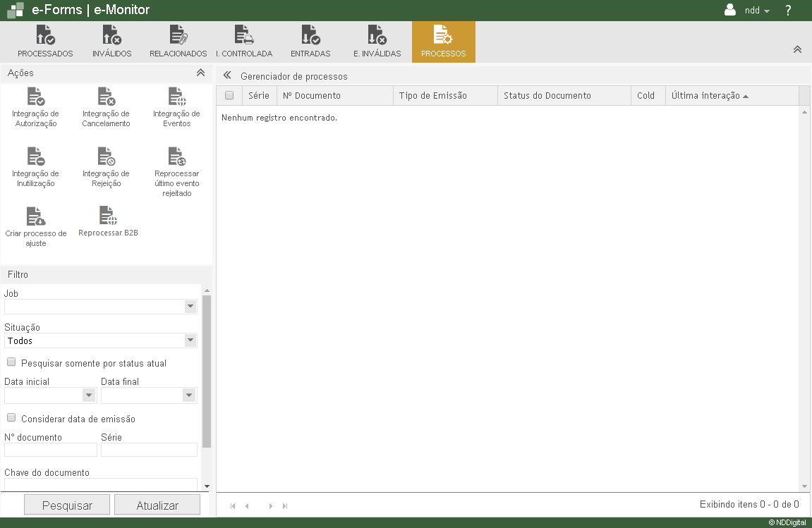This screenshot has width=812, height=528.
Task: Open the Entradas tab
Action: click(x=310, y=42)
